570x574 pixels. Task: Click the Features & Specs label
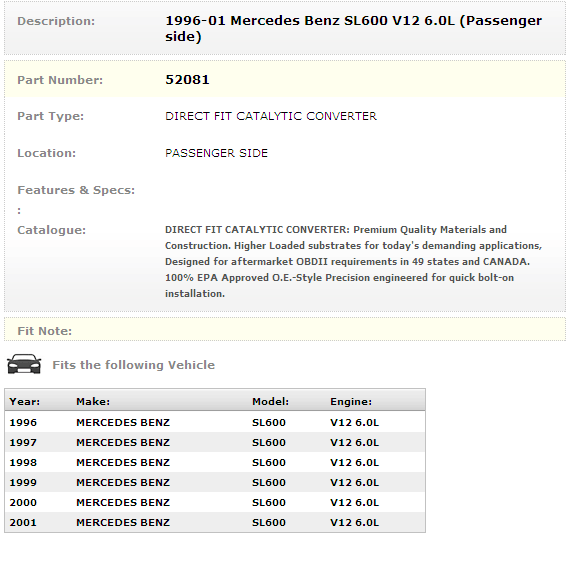76,190
